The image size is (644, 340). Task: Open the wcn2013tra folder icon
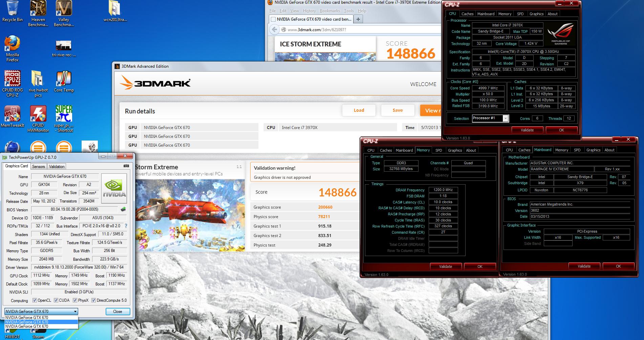(115, 11)
